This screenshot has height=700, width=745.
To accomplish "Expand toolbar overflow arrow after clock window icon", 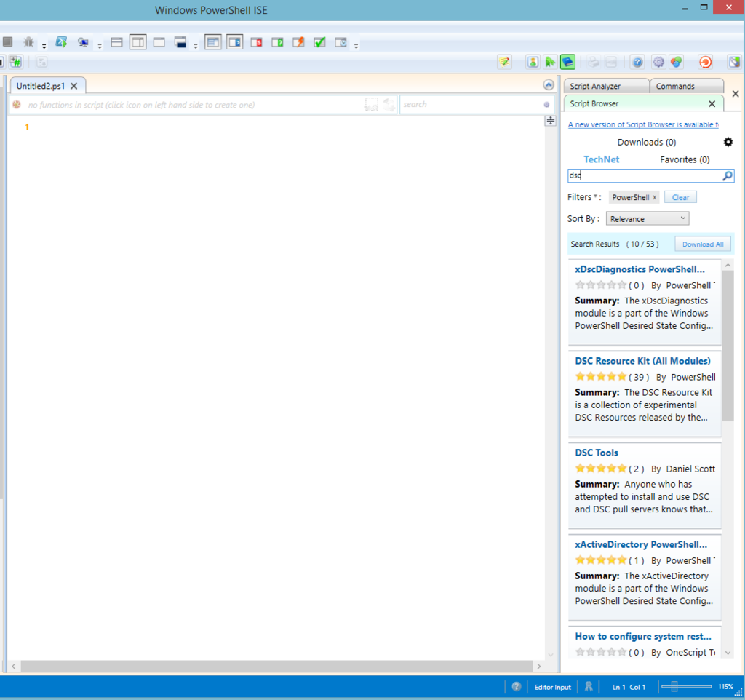I will 356,46.
